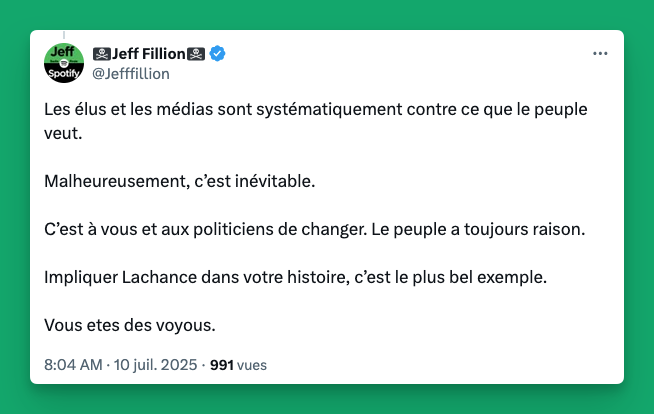Click the word vues beside the count
The height and width of the screenshot is (414, 654).
[x=252, y=365]
